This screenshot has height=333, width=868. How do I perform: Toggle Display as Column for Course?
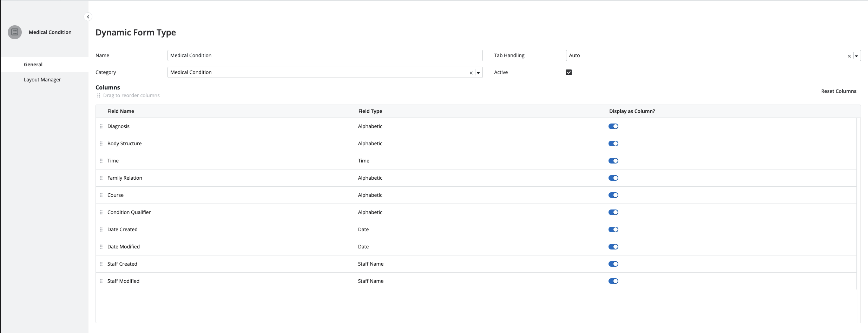point(613,195)
